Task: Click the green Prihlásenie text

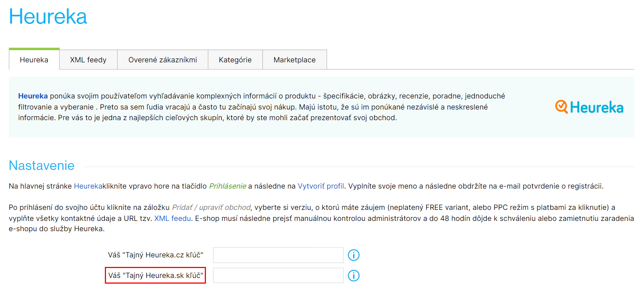Action: [x=228, y=186]
